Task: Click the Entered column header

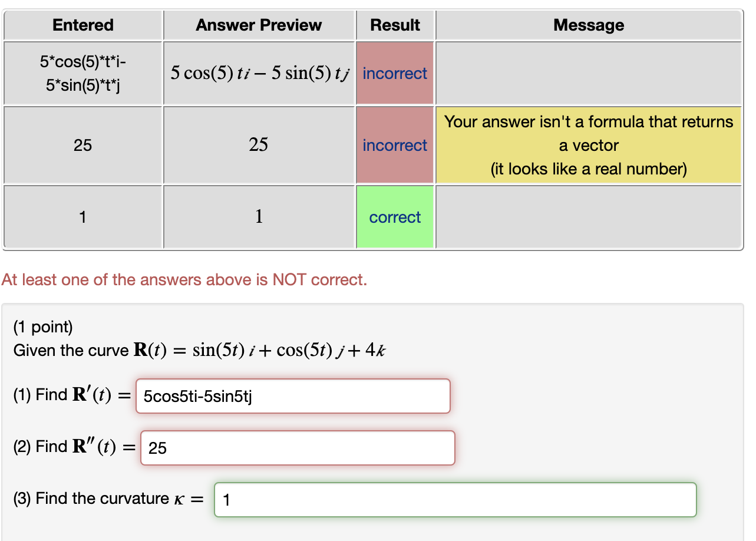Action: pyautogui.click(x=82, y=25)
